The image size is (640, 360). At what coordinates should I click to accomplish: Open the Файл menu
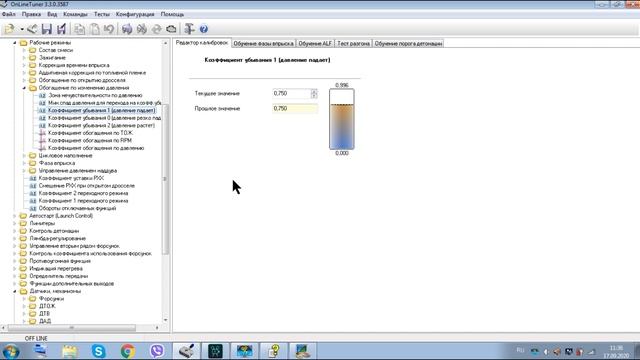point(9,14)
